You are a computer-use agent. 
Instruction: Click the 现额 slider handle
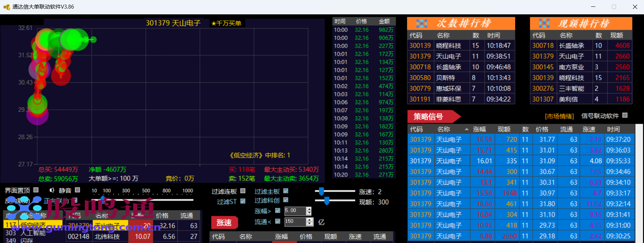pyautogui.click(x=326, y=201)
